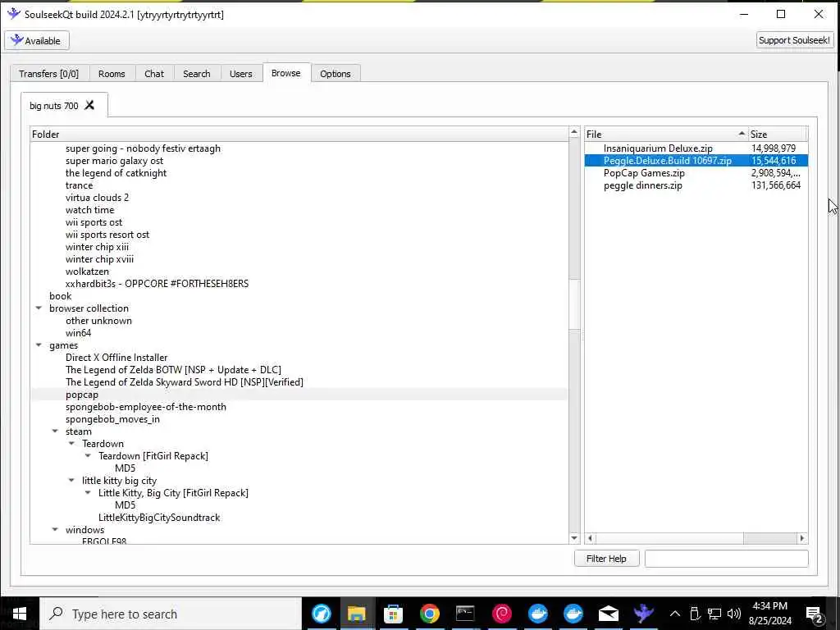Click the taskbar search box
The image size is (840, 630).
pyautogui.click(x=171, y=614)
